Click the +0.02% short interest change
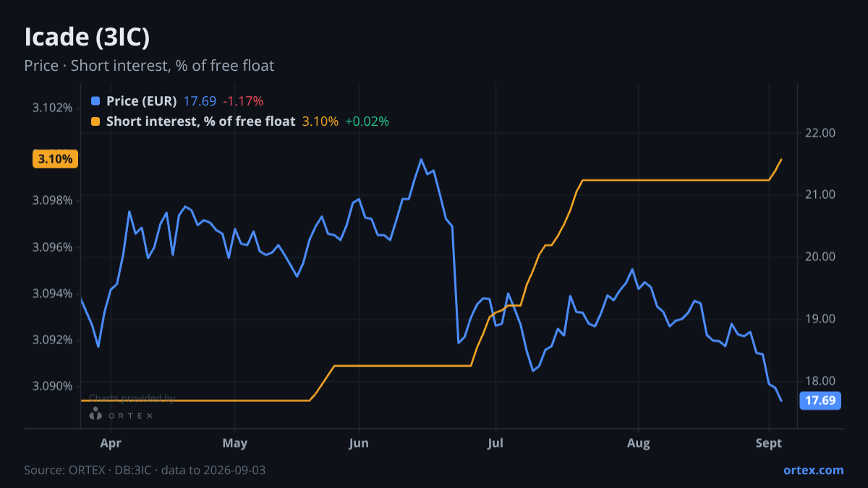Viewport: 868px width, 488px height. click(367, 121)
